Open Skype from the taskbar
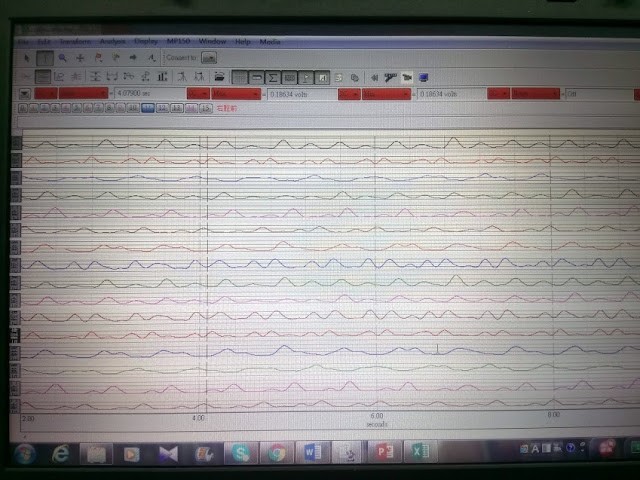Viewport: 640px width, 480px height. (x=240, y=453)
